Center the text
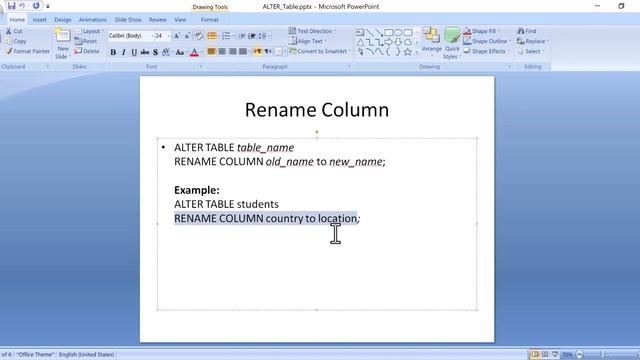640x360 pixels. click(222, 51)
